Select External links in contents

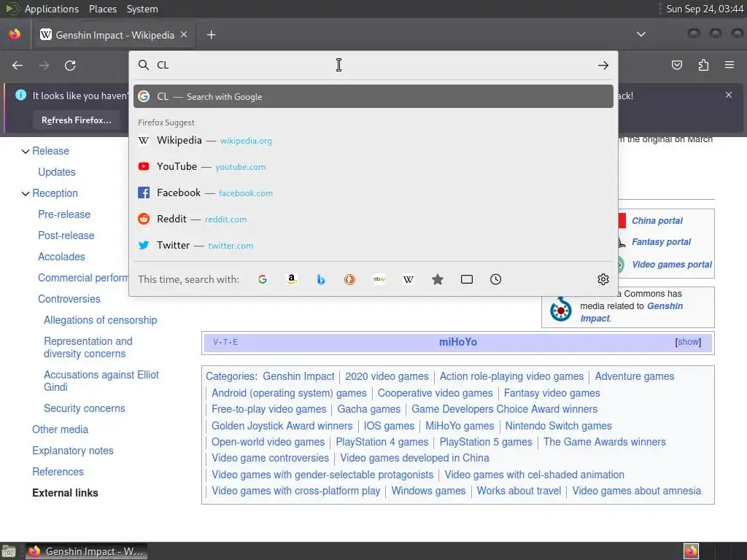click(65, 493)
